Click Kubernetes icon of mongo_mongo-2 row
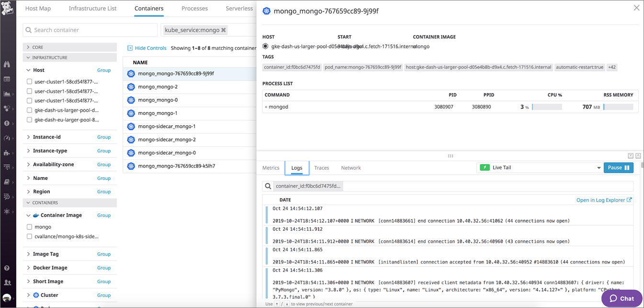Screen dimensions: 644x308 (131, 87)
